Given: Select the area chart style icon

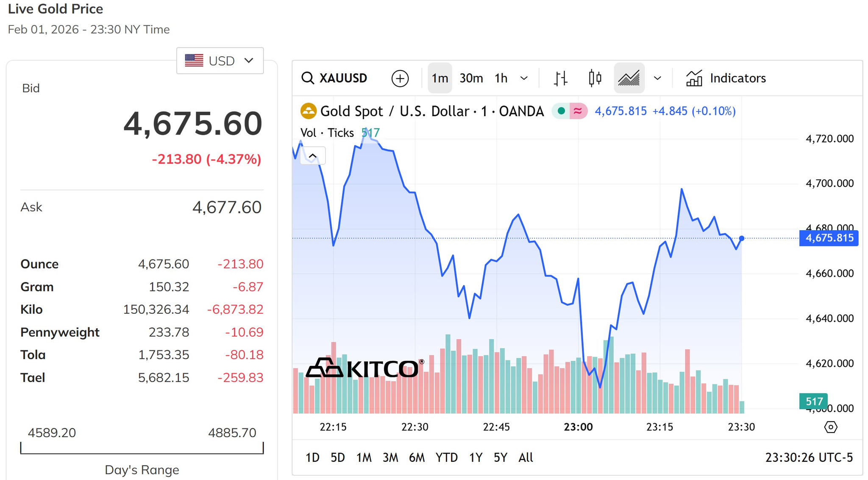Looking at the screenshot, I should click(x=629, y=78).
